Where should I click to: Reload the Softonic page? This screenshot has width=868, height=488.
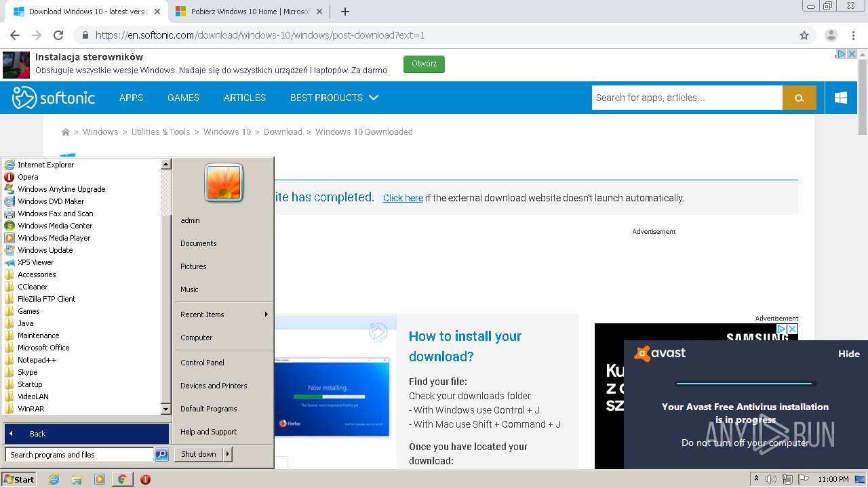[x=58, y=35]
